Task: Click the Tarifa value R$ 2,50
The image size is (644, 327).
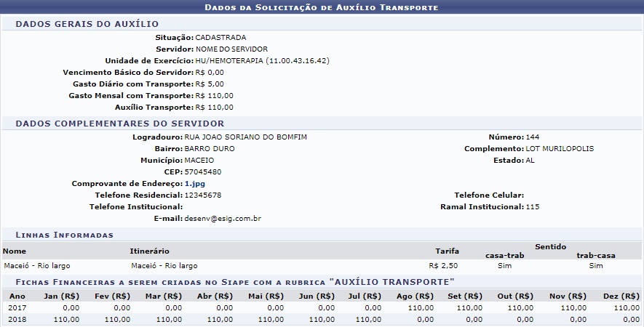Action: tap(443, 266)
